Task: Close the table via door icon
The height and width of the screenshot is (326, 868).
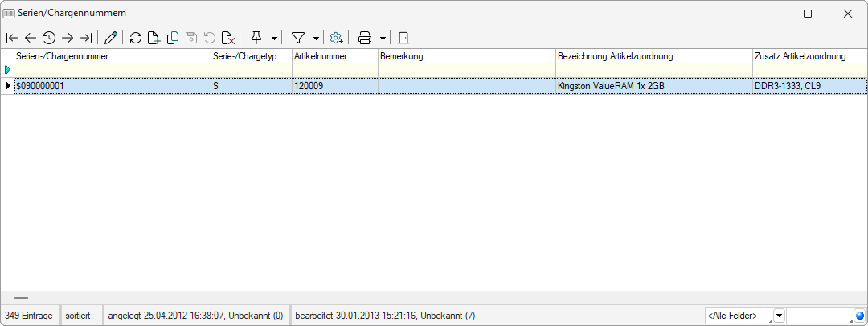Action: point(403,38)
